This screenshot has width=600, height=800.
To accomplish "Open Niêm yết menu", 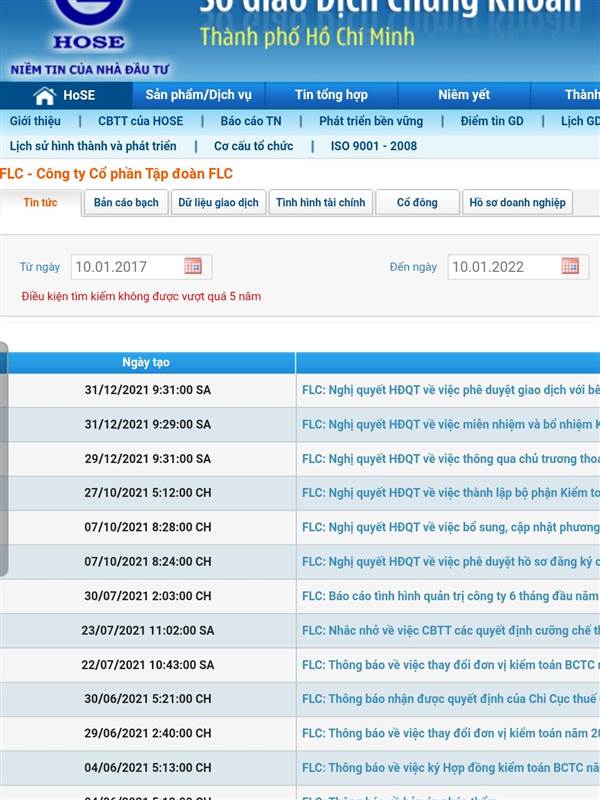I will 464,95.
